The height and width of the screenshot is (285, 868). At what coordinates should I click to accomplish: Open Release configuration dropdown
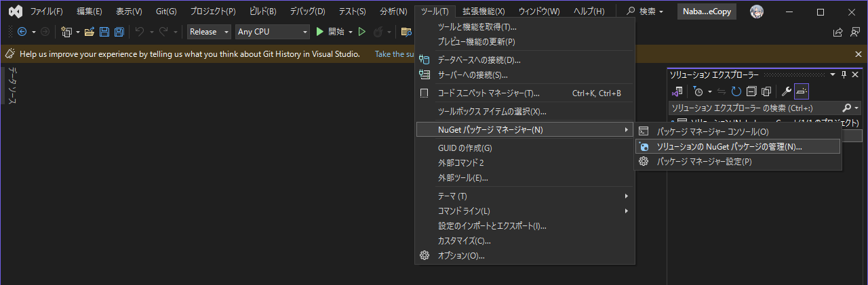coord(210,32)
